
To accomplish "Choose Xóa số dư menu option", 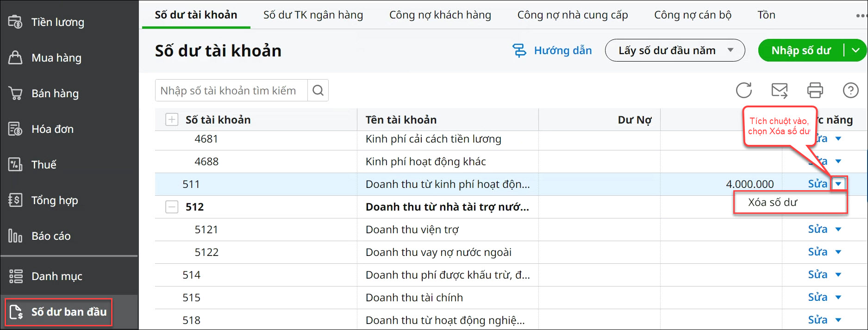I will [x=773, y=202].
